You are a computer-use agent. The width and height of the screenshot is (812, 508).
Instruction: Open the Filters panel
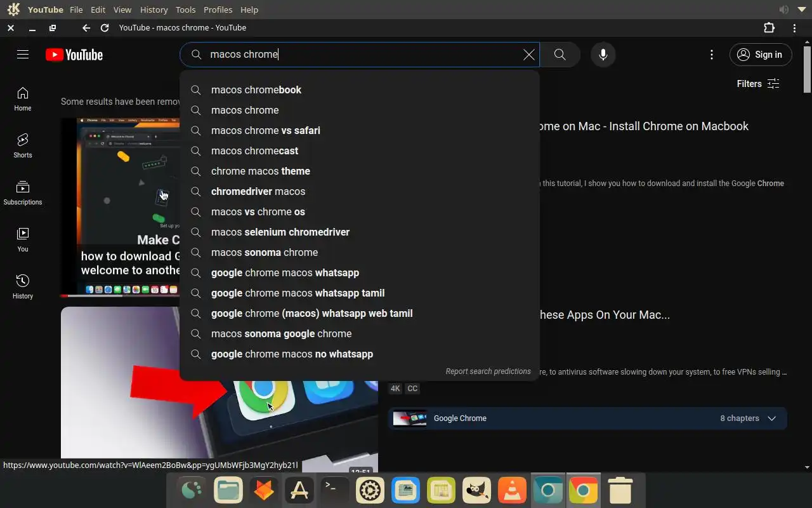[x=758, y=84]
